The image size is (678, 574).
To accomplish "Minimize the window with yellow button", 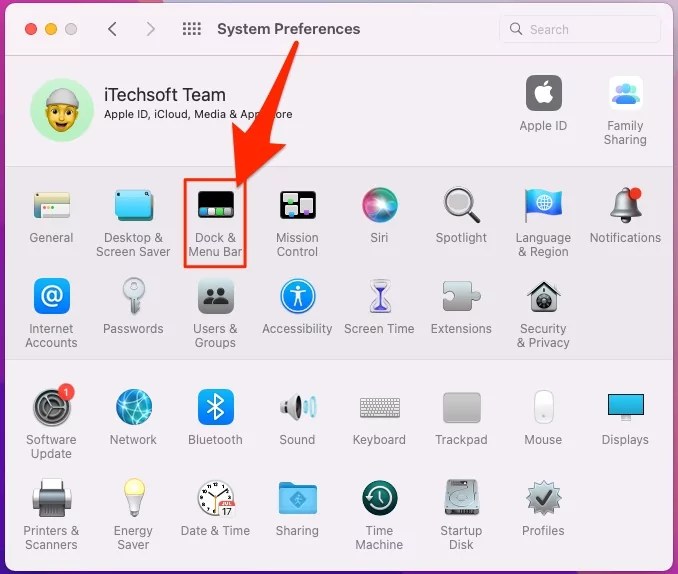I will click(51, 29).
